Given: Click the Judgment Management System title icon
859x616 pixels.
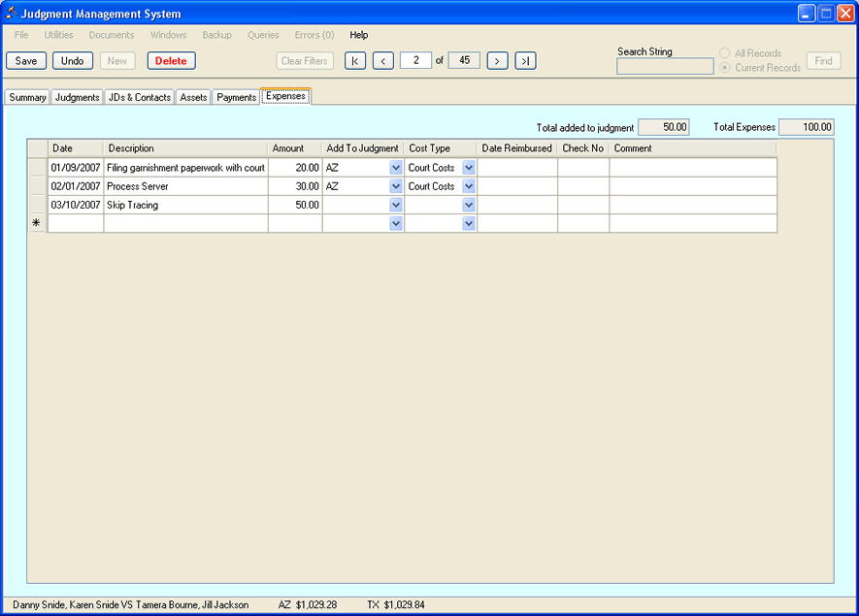Looking at the screenshot, I should tap(12, 14).
